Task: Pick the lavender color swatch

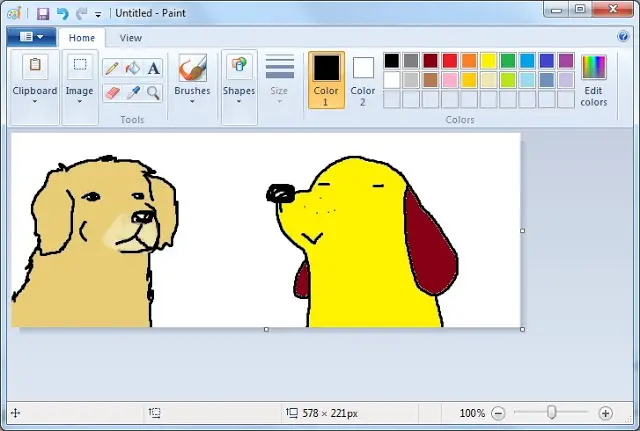Action: pyautogui.click(x=566, y=80)
